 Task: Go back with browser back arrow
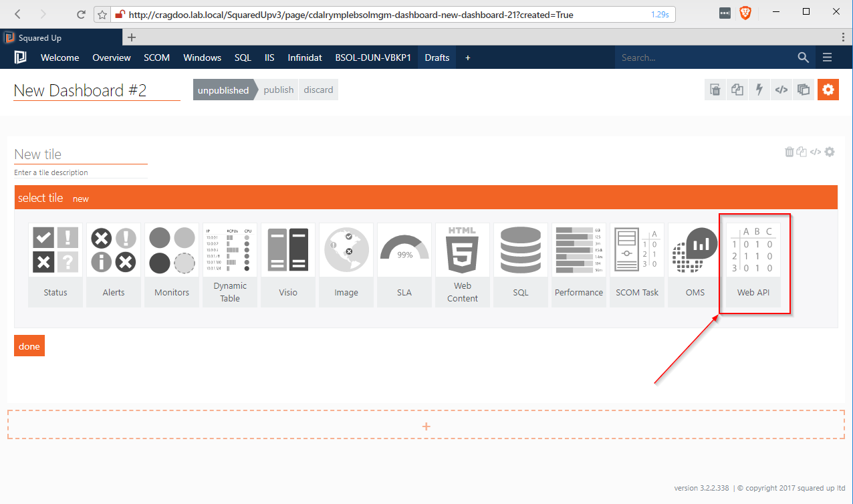(x=17, y=14)
